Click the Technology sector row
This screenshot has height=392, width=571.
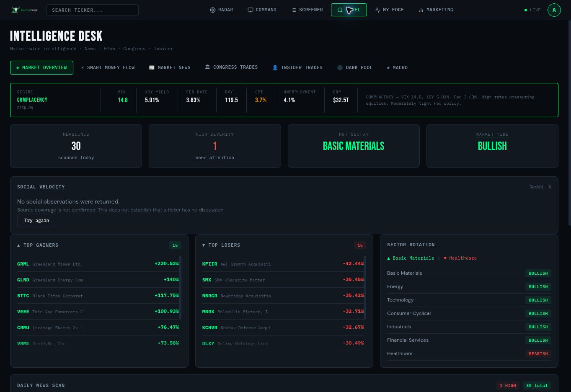tap(469, 300)
